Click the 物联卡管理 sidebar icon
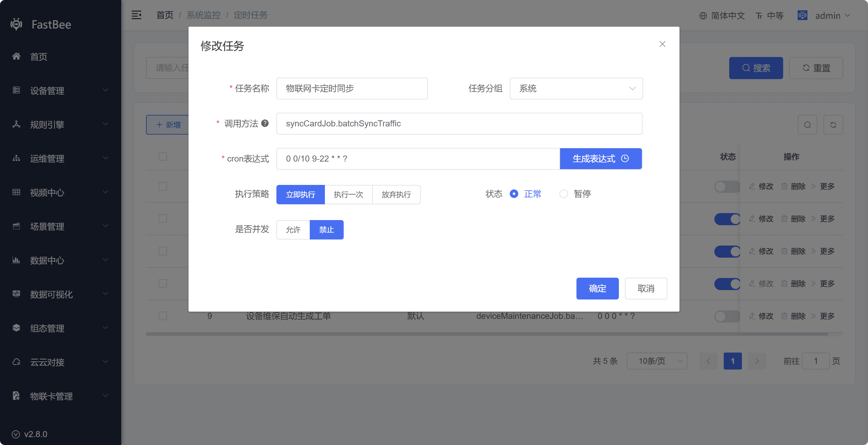This screenshot has height=445, width=868. coord(16,396)
